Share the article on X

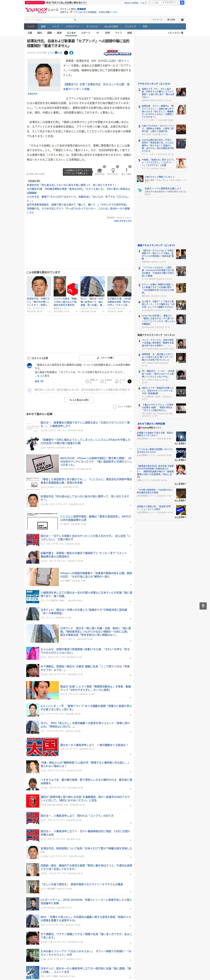66,53
